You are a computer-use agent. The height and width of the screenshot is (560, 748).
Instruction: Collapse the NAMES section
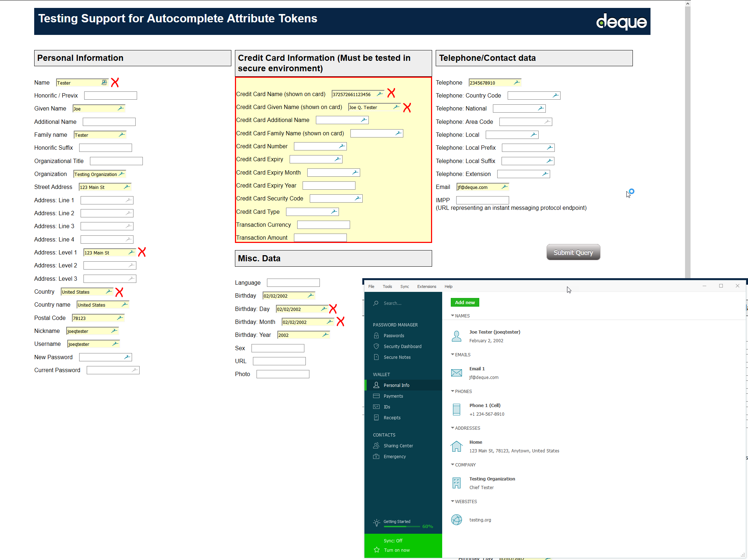(x=453, y=316)
